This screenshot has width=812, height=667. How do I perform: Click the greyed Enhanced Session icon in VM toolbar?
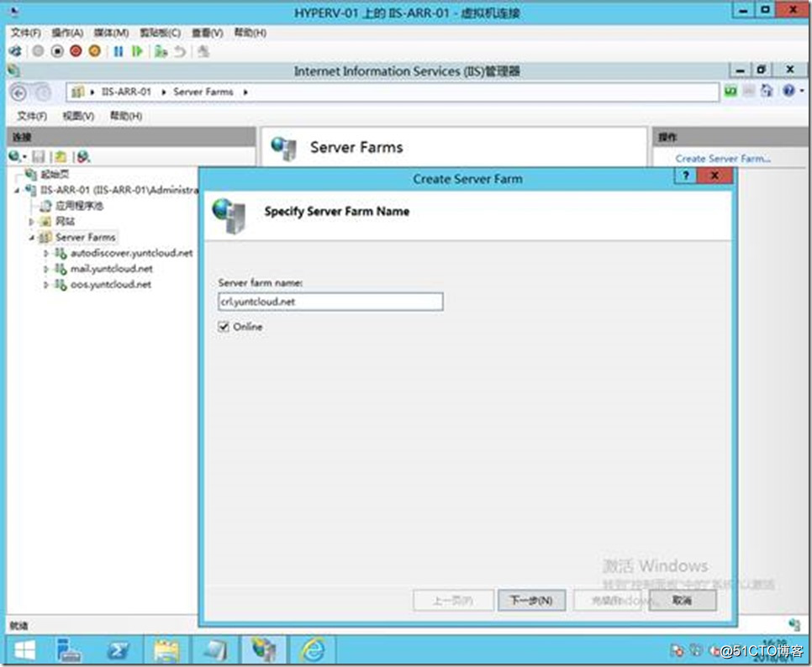[x=203, y=51]
